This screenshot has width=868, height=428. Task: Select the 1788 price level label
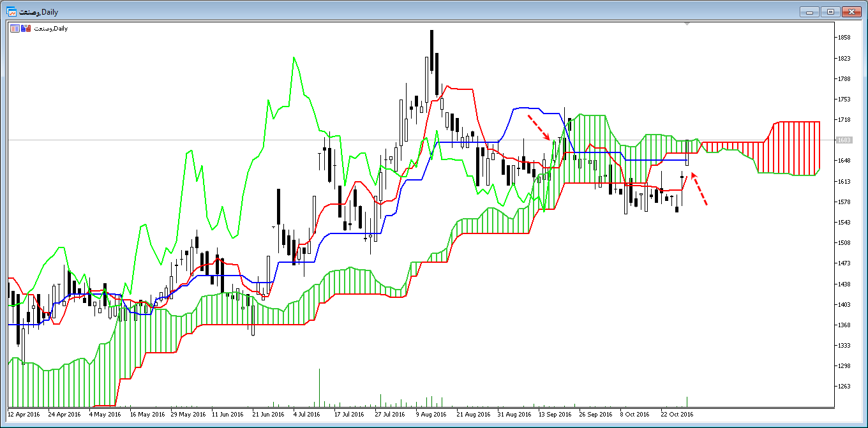844,78
